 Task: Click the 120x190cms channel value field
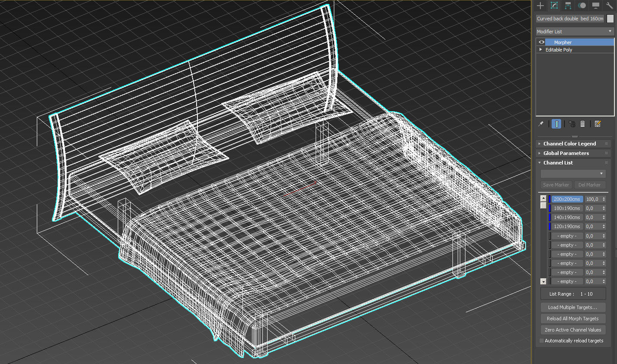(x=592, y=226)
